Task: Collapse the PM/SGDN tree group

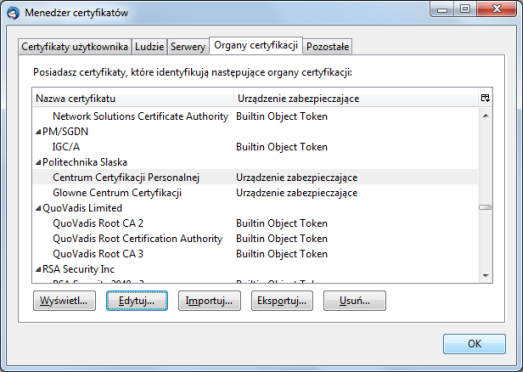Action: coord(38,132)
